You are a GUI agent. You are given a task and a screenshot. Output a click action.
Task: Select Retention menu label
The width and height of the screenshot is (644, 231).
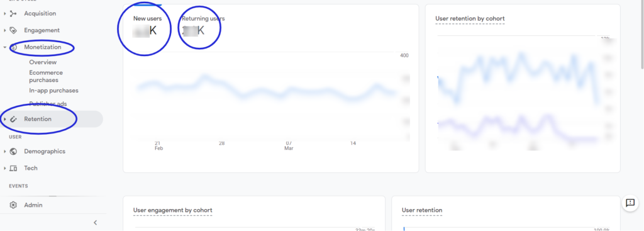pyautogui.click(x=38, y=119)
